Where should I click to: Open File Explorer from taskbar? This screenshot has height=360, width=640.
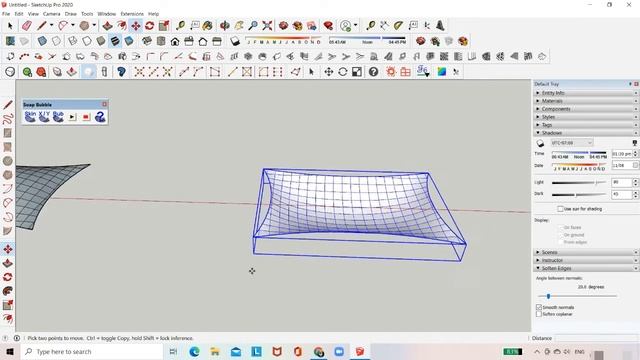215,351
